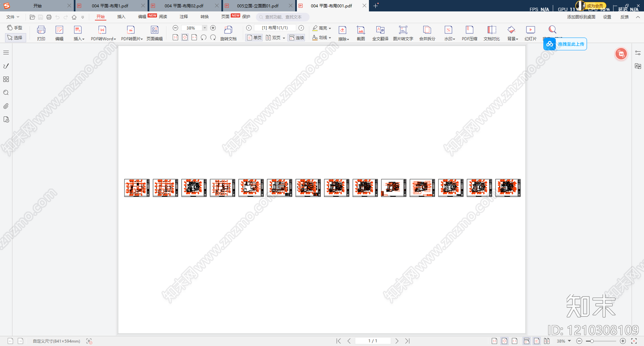Open the File menu dropdown
The width and height of the screenshot is (644, 346).
(12, 17)
